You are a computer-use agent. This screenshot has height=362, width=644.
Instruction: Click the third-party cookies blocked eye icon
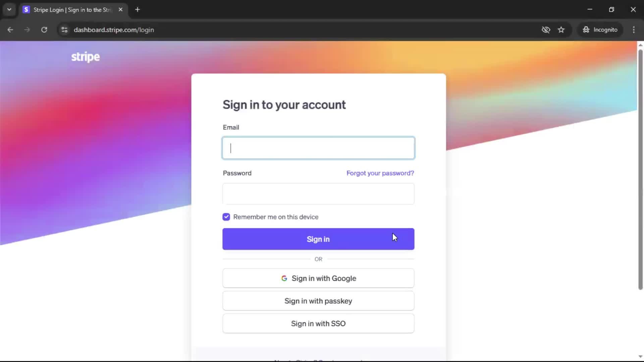pos(546,30)
